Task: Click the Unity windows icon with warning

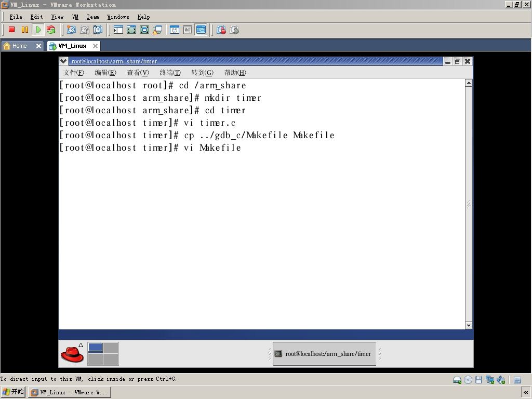Action: pos(157,30)
